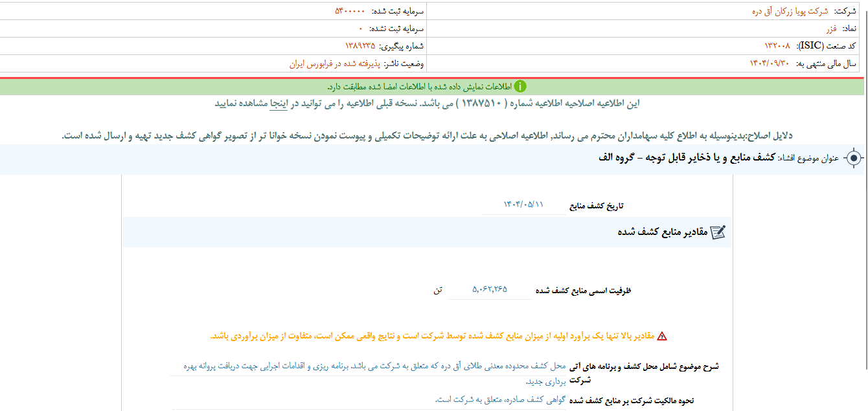Click the registered capital value 5400000
Image resolution: width=868 pixels, height=411 pixels.
point(349,10)
